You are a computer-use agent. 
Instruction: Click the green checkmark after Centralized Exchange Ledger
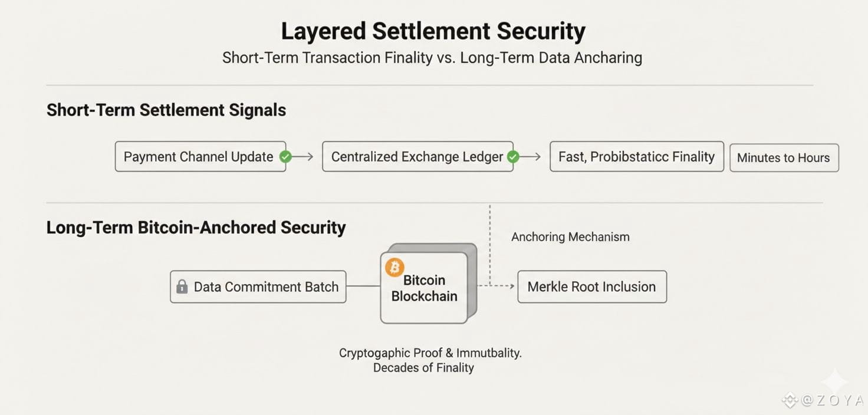(x=513, y=157)
